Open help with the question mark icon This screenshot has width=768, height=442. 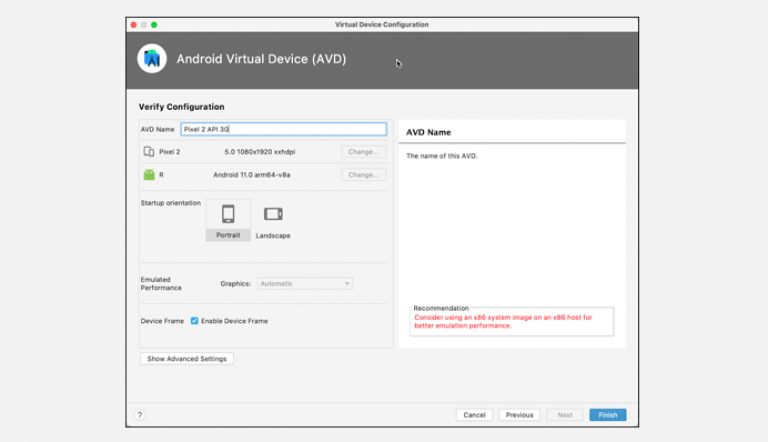point(140,414)
